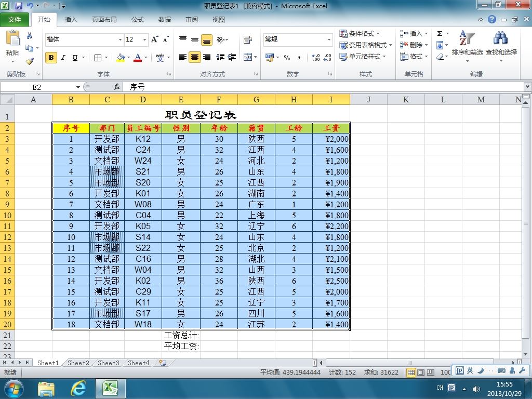The height and width of the screenshot is (399, 532).
Task: Open the number format 常规 dropdown
Action: tap(329, 39)
